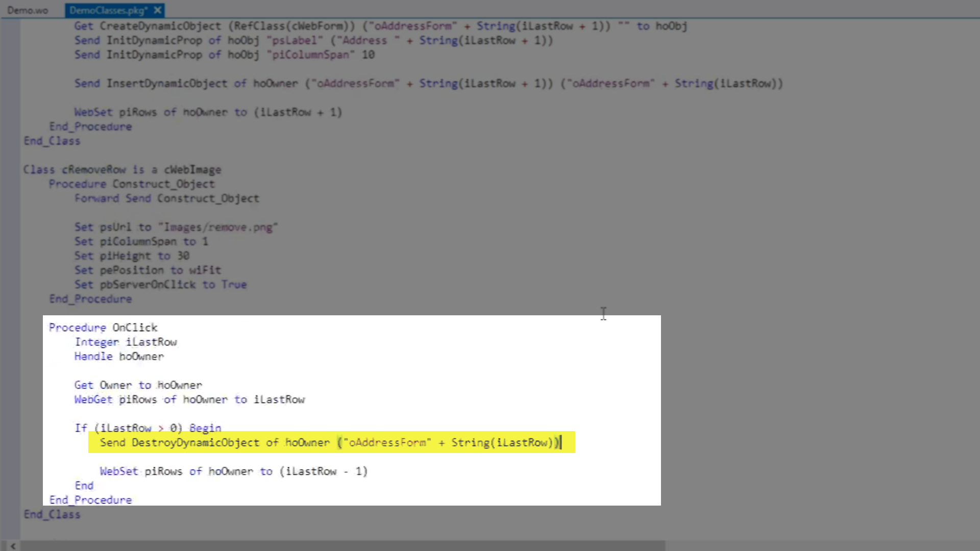The width and height of the screenshot is (980, 551).
Task: Click 'Set pePosition to wiFit' line
Action: coord(148,270)
